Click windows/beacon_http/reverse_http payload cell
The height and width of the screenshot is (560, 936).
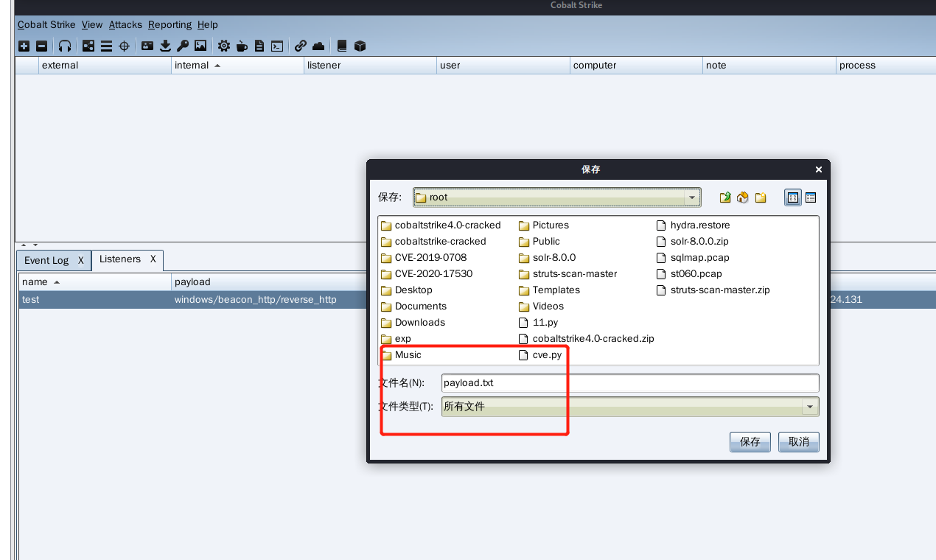(x=255, y=300)
